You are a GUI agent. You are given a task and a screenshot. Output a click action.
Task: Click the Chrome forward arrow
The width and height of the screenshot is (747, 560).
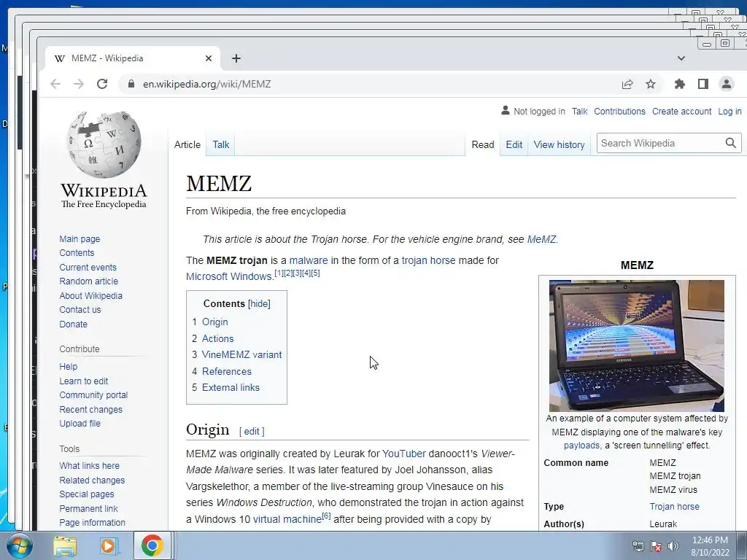pyautogui.click(x=79, y=85)
